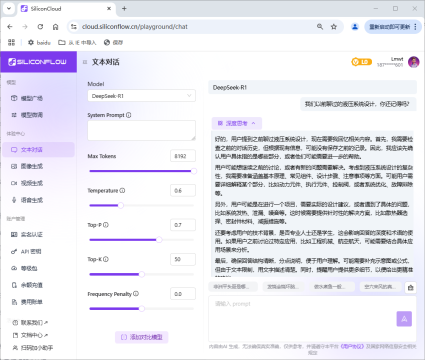
Task: Open browser profile icon
Action: [x=355, y=27]
